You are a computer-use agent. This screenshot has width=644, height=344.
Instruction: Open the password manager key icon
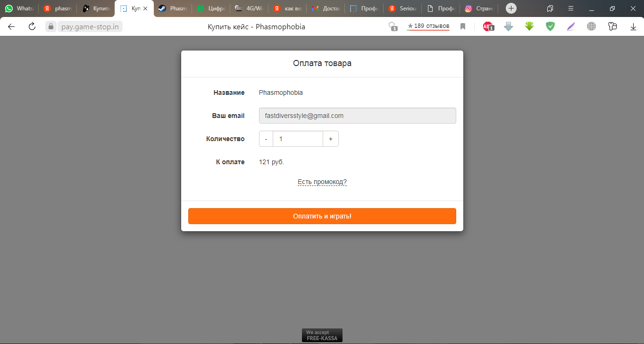click(612, 26)
